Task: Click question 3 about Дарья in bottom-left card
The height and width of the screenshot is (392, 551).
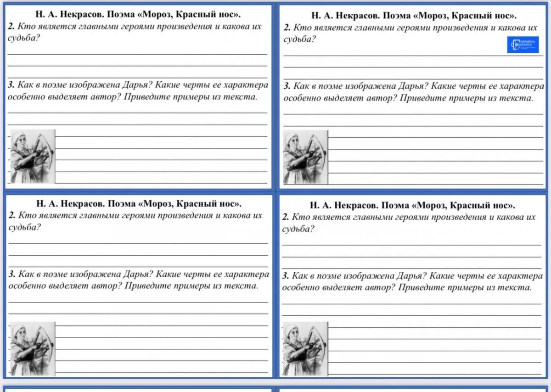Action: coord(139,280)
